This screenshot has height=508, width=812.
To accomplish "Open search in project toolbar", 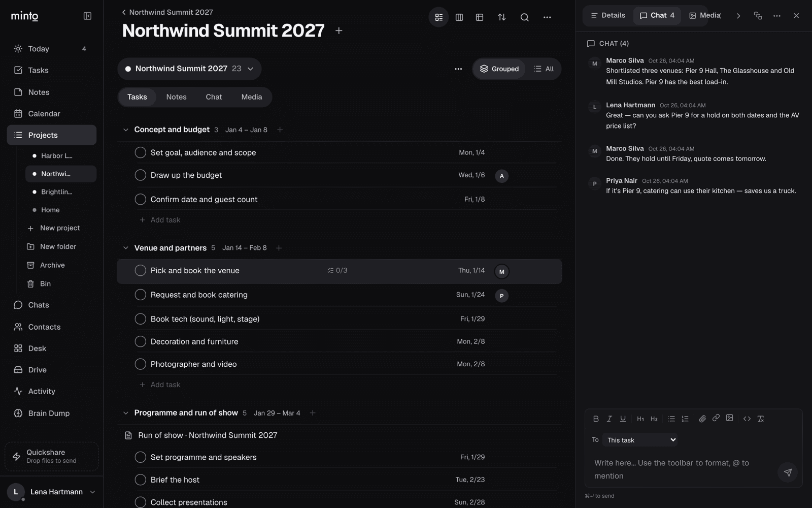I will (x=525, y=17).
